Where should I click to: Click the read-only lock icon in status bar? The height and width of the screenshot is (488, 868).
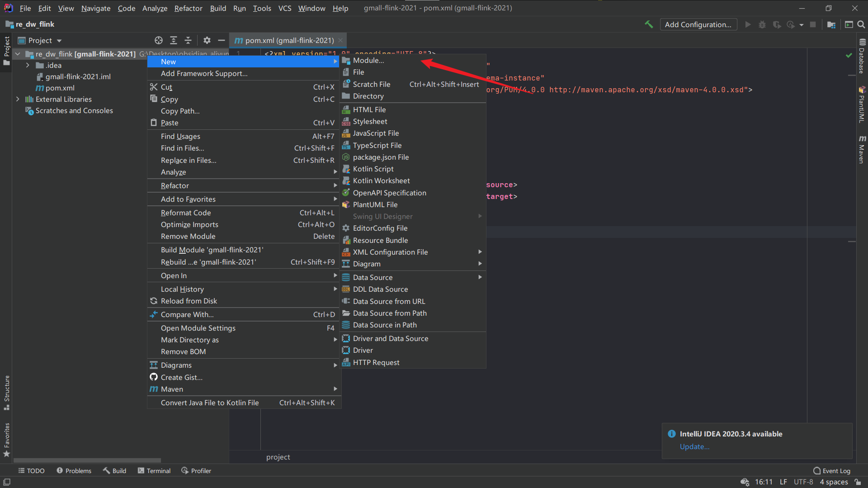(x=858, y=482)
